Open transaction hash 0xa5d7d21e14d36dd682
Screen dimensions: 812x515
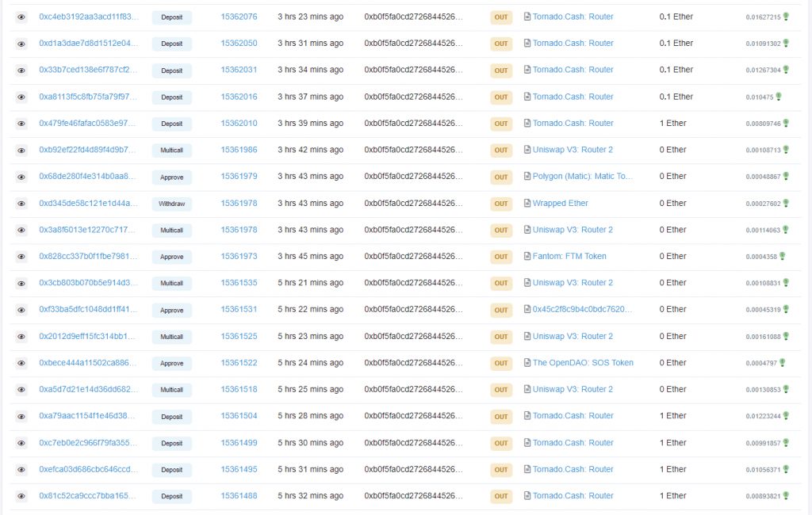(x=89, y=389)
